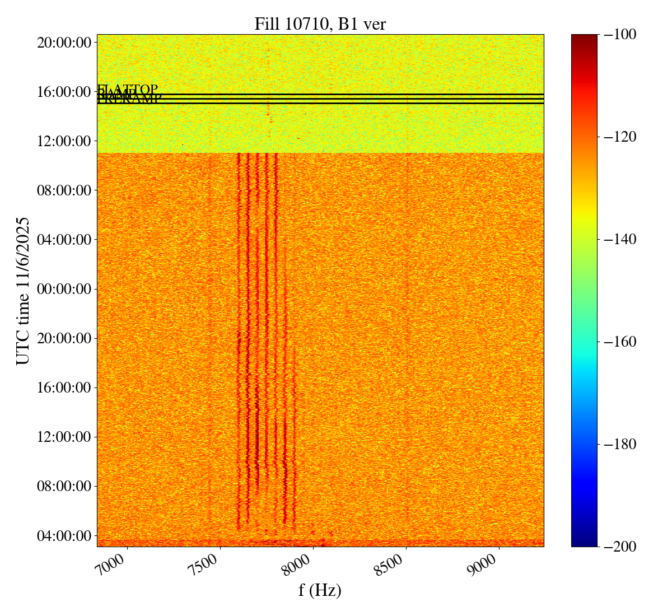The width and height of the screenshot is (672, 616).
Task: Click the −160 colorbar tick label
Action: click(x=620, y=342)
